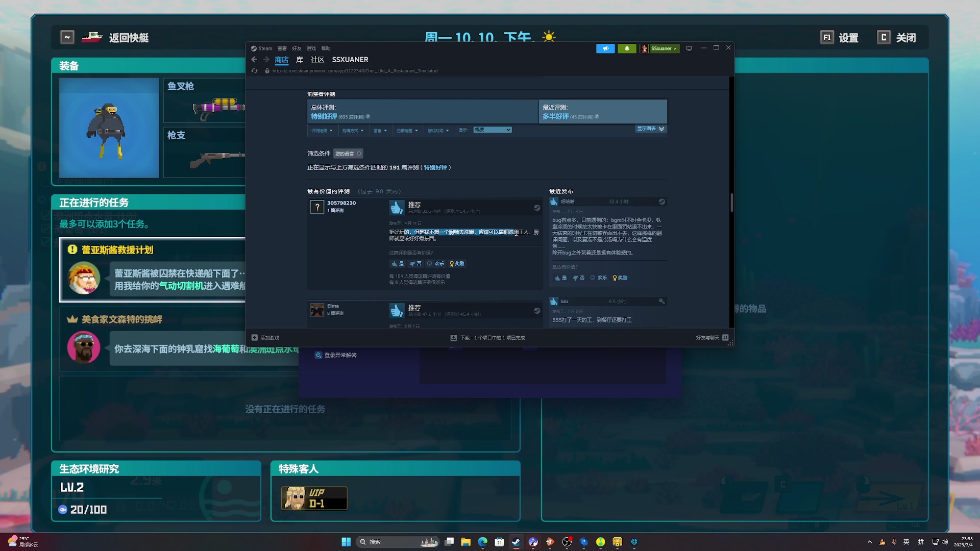Click the Friends & Chat icon

click(725, 338)
